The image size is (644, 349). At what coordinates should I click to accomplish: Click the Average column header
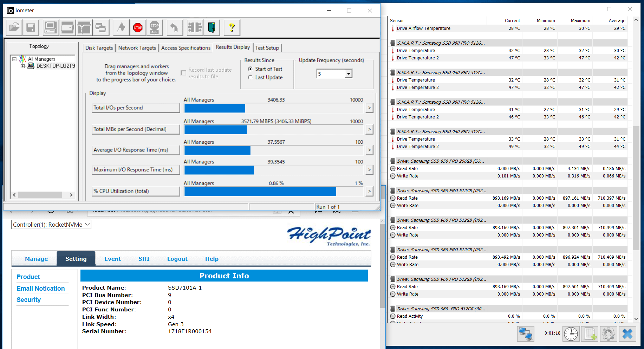pyautogui.click(x=610, y=21)
